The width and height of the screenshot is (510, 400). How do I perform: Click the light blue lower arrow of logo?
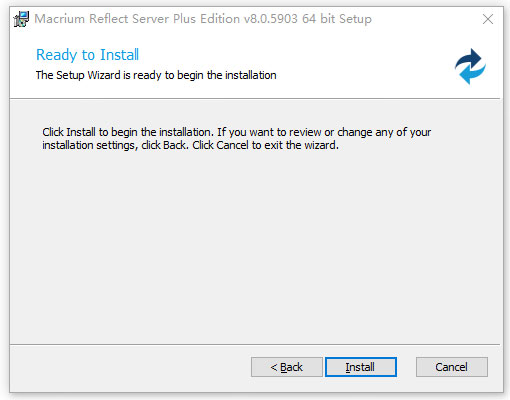pyautogui.click(x=473, y=75)
